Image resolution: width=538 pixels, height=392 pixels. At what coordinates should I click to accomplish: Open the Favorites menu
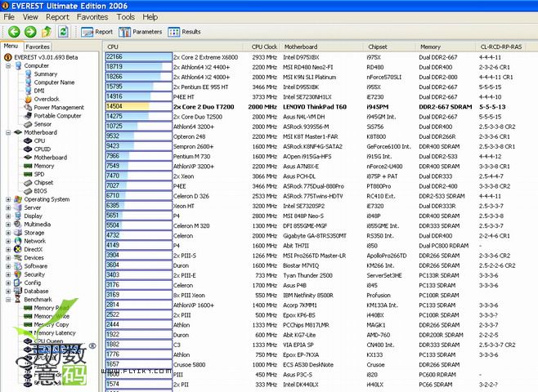tap(92, 17)
